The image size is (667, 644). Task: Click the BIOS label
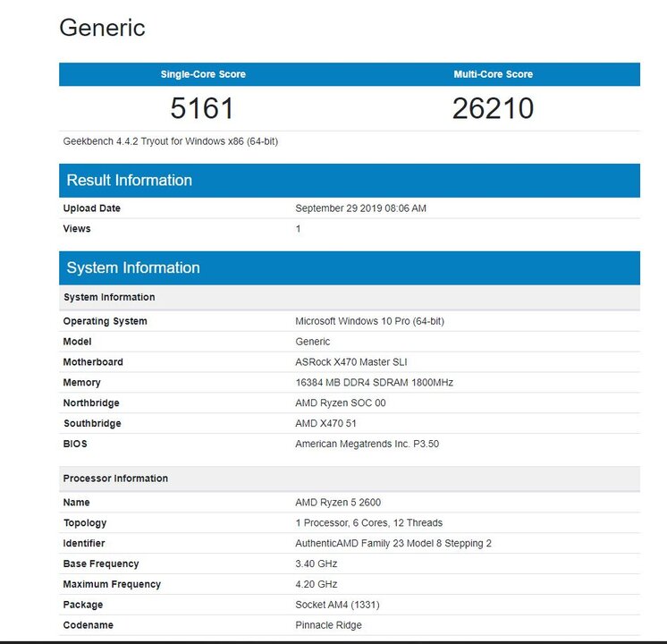75,444
